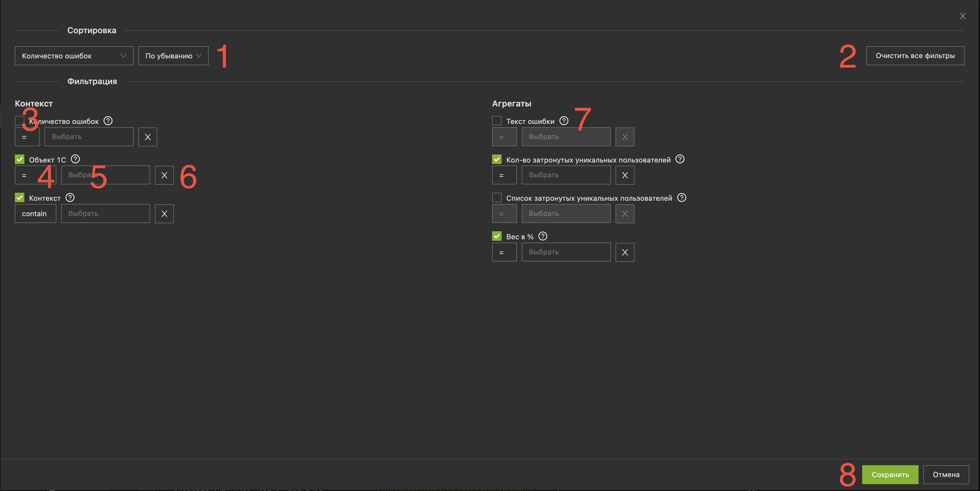Click the Агрегаты column heading
This screenshot has width=980, height=491.
click(511, 104)
